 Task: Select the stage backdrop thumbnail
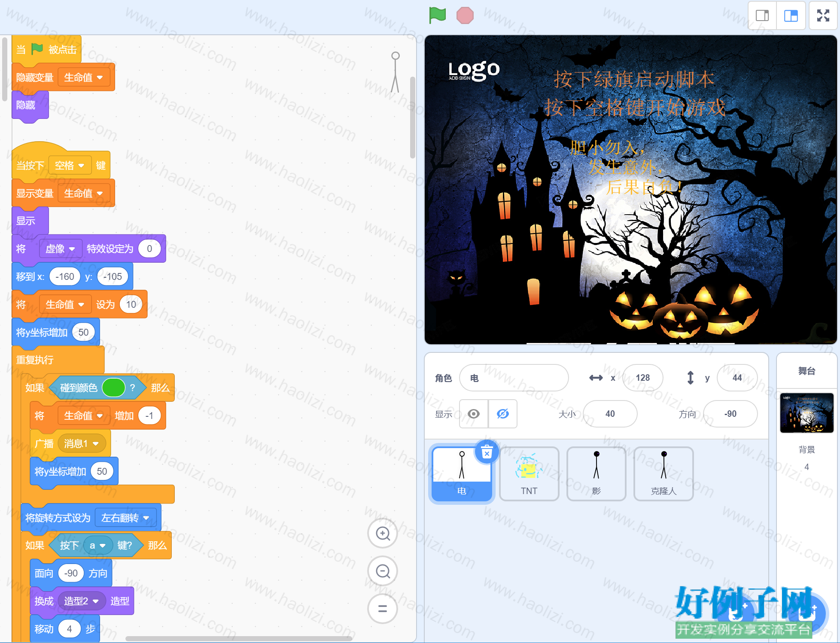[807, 413]
